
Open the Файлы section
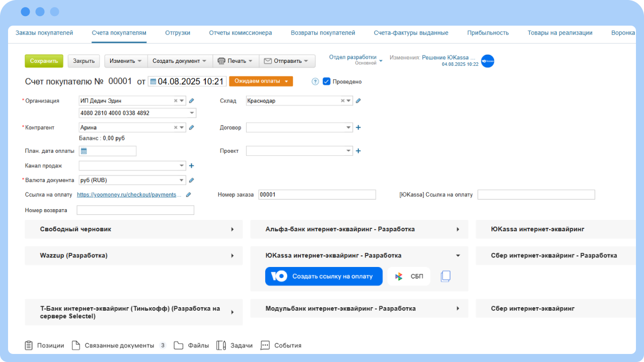tap(191, 345)
